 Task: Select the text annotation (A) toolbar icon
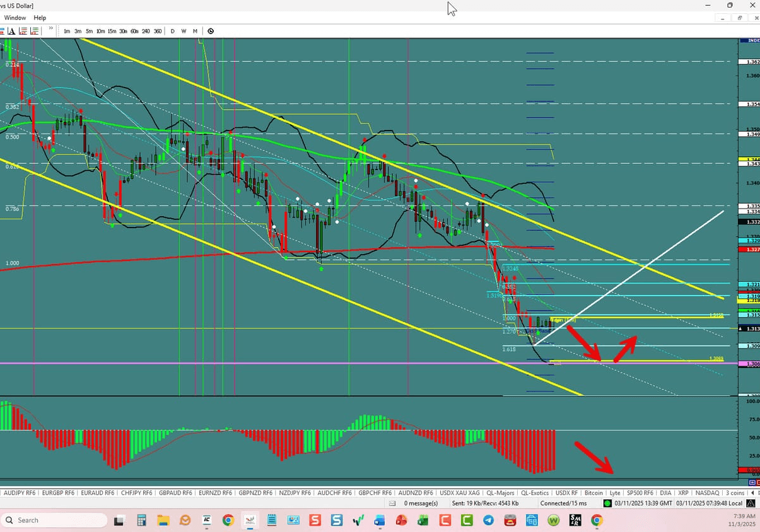pos(11,30)
